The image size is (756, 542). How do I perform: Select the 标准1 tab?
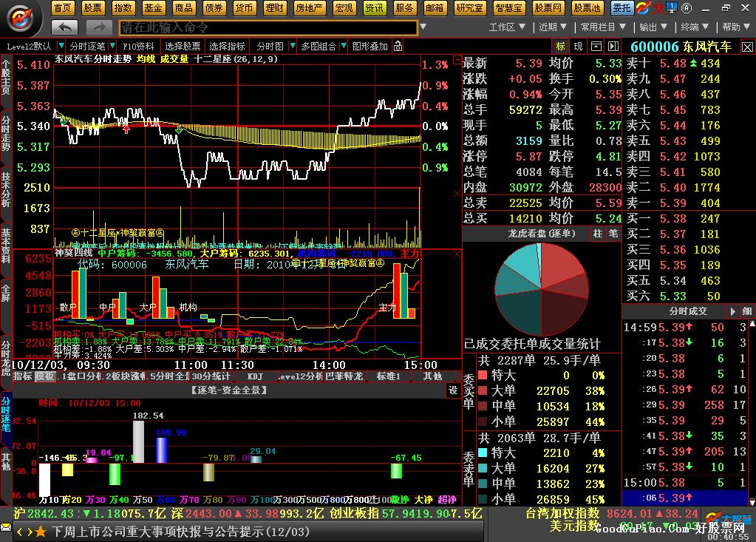[x=389, y=376]
